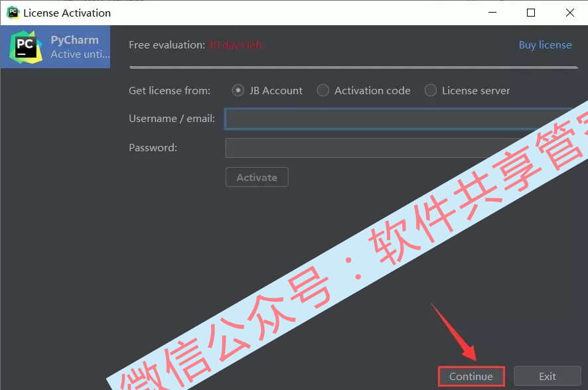Image resolution: width=588 pixels, height=390 pixels.
Task: Click the 'Get license from:' label
Action: pos(169,91)
